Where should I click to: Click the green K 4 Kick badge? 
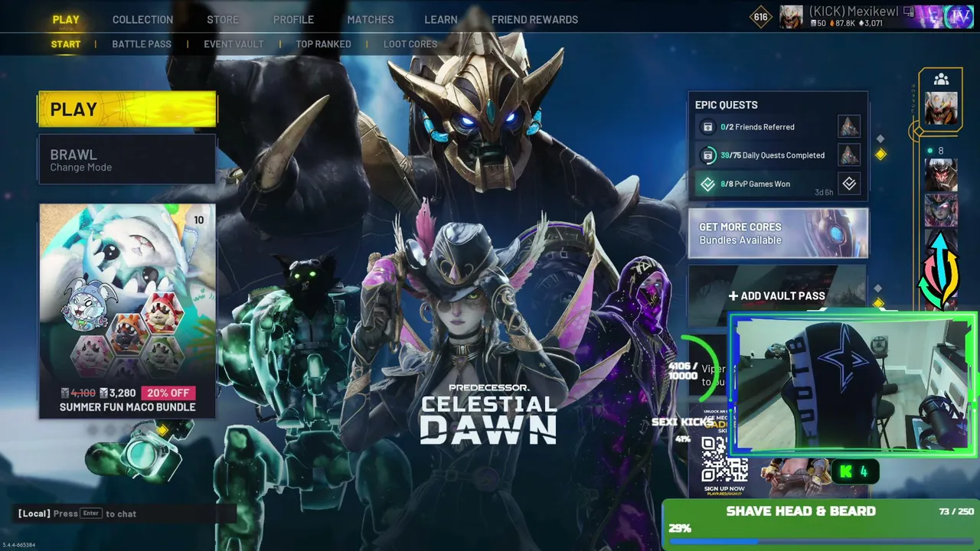pyautogui.click(x=854, y=472)
